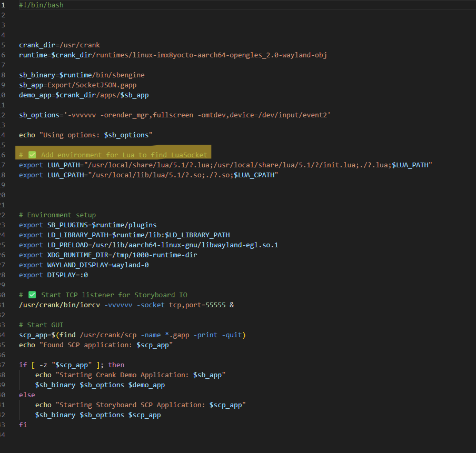Viewport: 476px width, 453px height.
Task: Click the "# Start GUI" comment
Action: click(41, 325)
